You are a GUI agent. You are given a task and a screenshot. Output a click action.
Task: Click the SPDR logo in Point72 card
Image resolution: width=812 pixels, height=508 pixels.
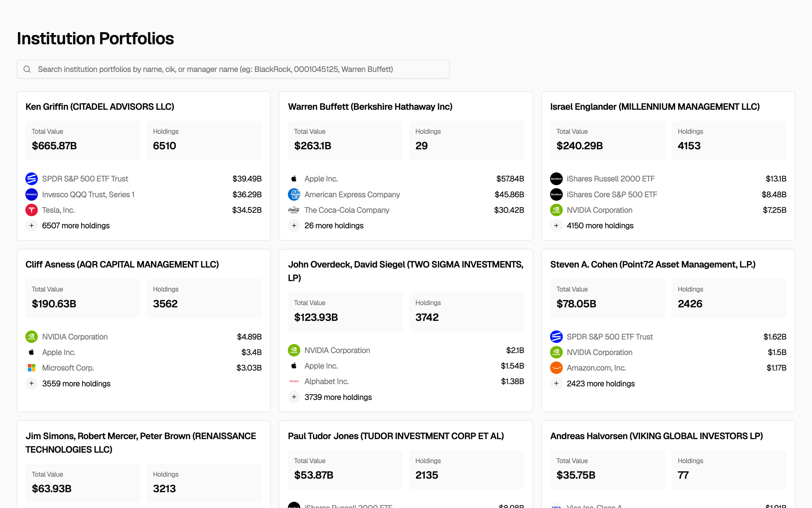click(x=556, y=337)
